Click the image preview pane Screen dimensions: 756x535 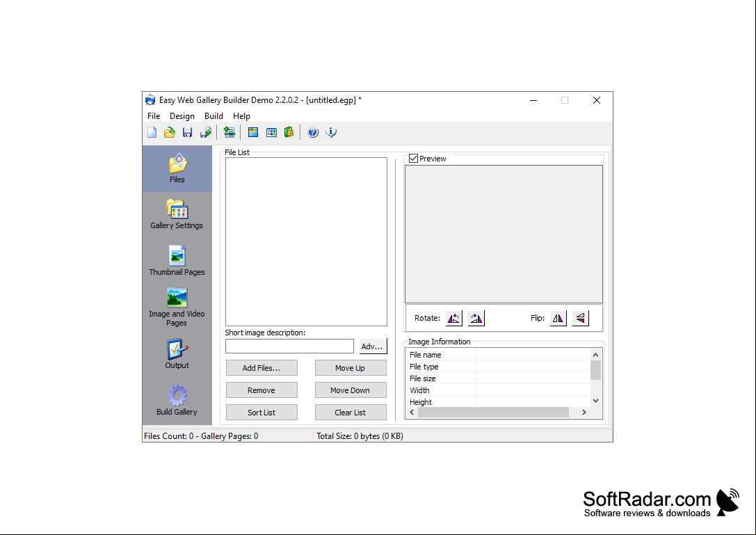[504, 234]
